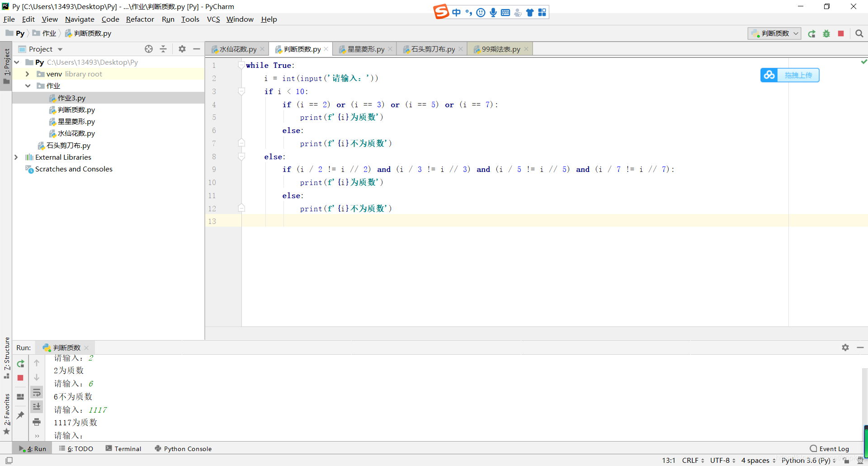Viewport: 868px width, 466px height.
Task: Open the Event Log
Action: pyautogui.click(x=830, y=448)
